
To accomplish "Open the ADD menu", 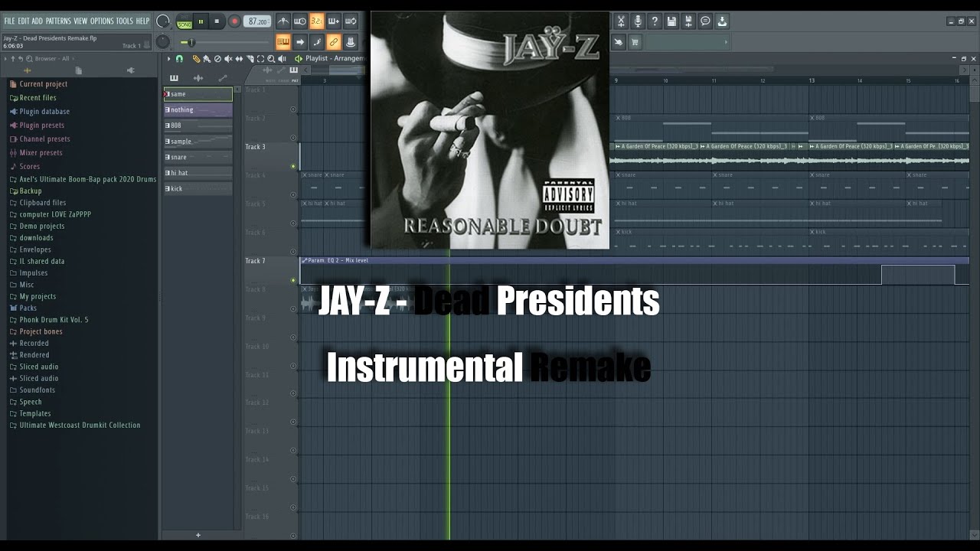I will (x=38, y=21).
